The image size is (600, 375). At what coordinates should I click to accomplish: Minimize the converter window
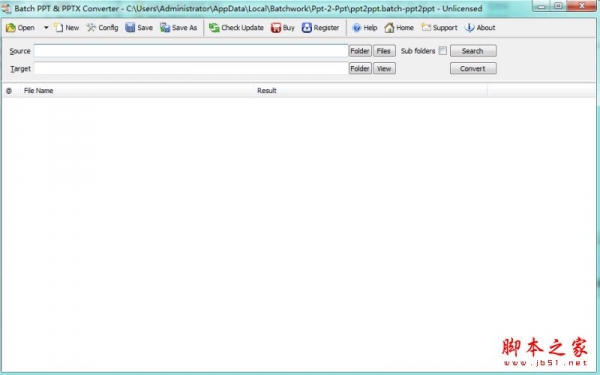[541, 6]
